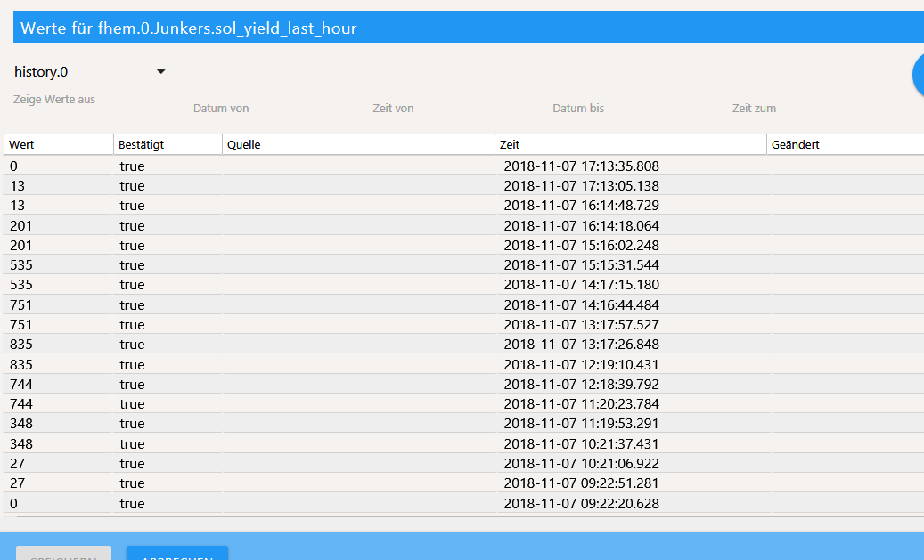The height and width of the screenshot is (560, 924).
Task: Select timestamp 2018-11-07 12:18:39.792
Action: [581, 385]
